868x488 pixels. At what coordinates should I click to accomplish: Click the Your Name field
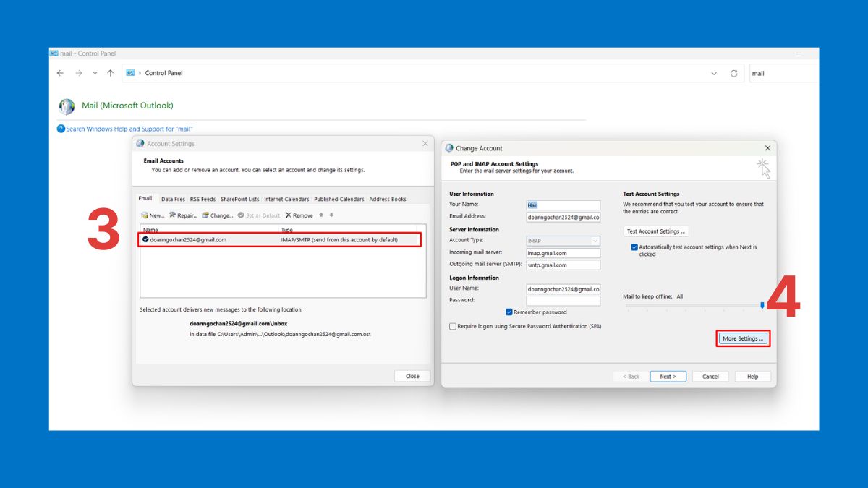563,205
